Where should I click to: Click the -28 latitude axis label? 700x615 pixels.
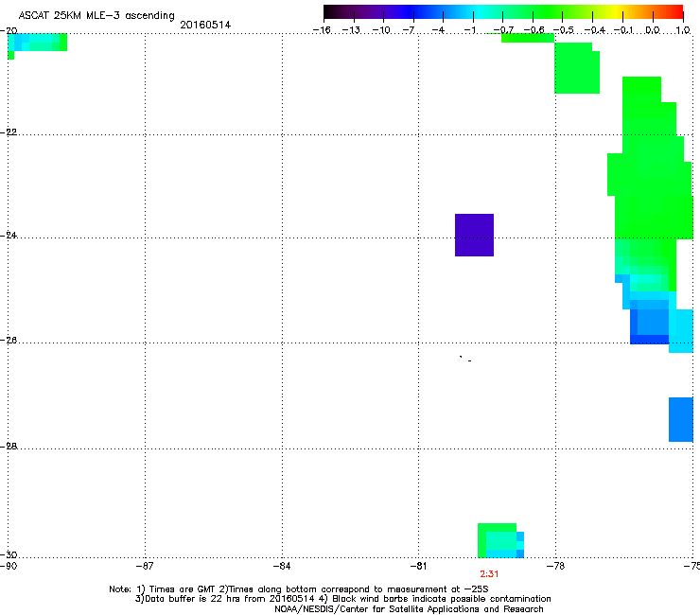[x=9, y=447]
